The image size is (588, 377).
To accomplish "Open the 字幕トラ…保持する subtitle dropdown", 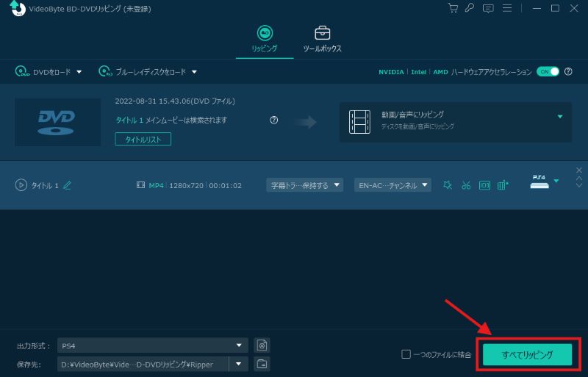I will (304, 185).
